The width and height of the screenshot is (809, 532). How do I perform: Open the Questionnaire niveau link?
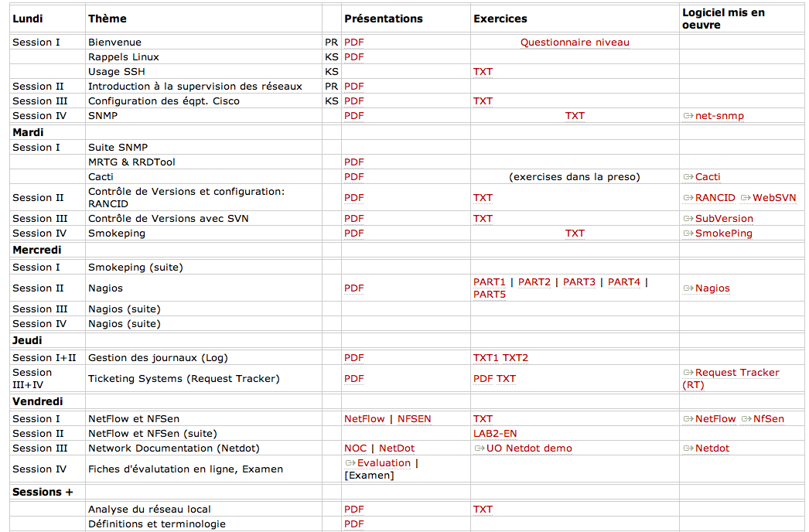click(x=575, y=43)
